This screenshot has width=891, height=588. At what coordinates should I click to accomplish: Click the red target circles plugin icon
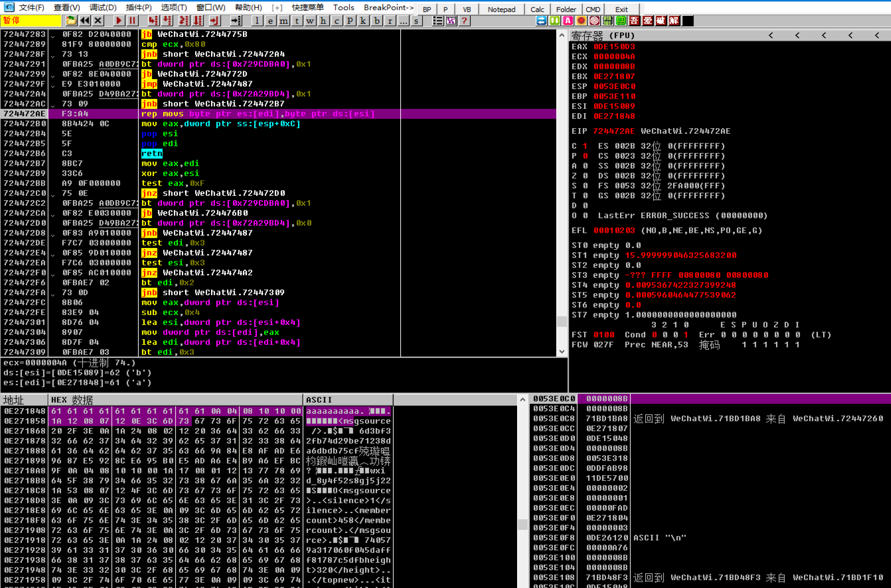594,21
